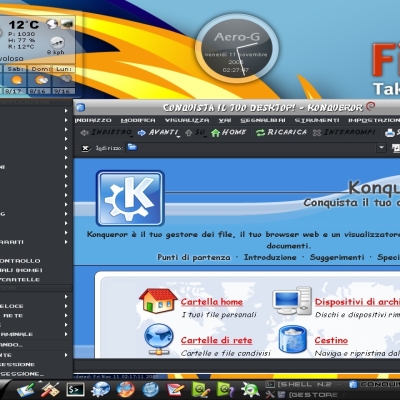This screenshot has height=400, width=400.
Task: Open the wrench and brush tools icon in panel
Action: 50,389
